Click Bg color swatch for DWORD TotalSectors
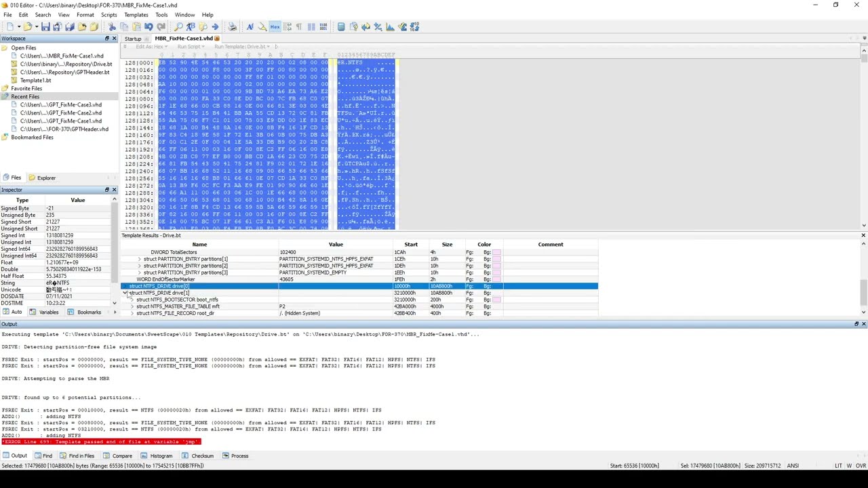868x488 pixels. click(x=496, y=252)
